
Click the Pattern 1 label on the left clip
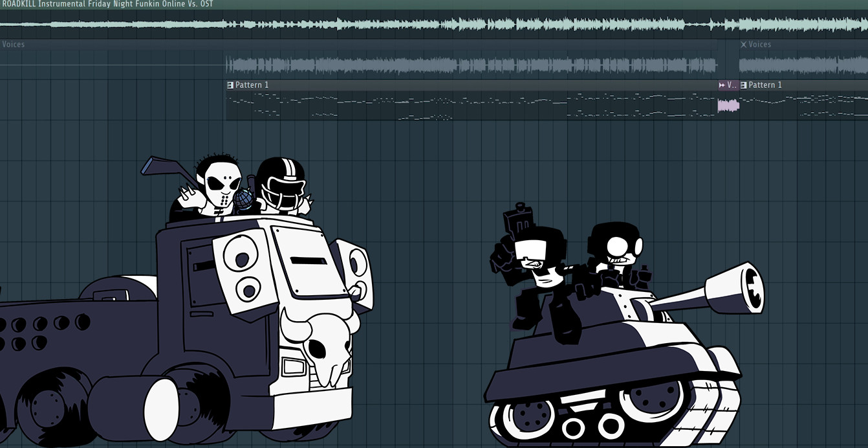tap(252, 85)
